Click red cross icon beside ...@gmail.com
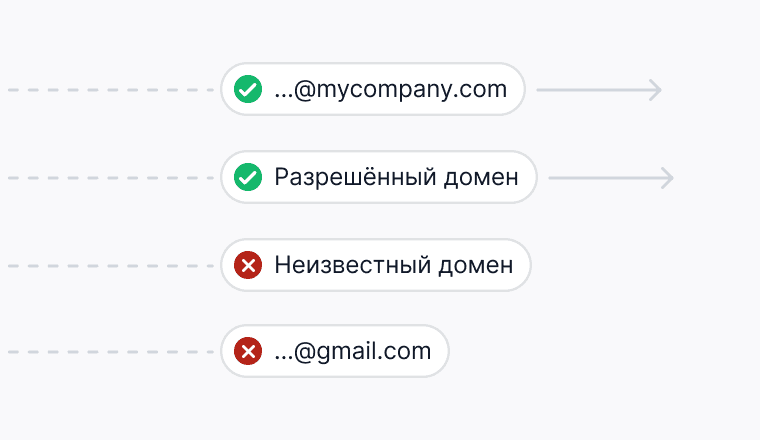Image resolution: width=760 pixels, height=440 pixels. (x=247, y=351)
